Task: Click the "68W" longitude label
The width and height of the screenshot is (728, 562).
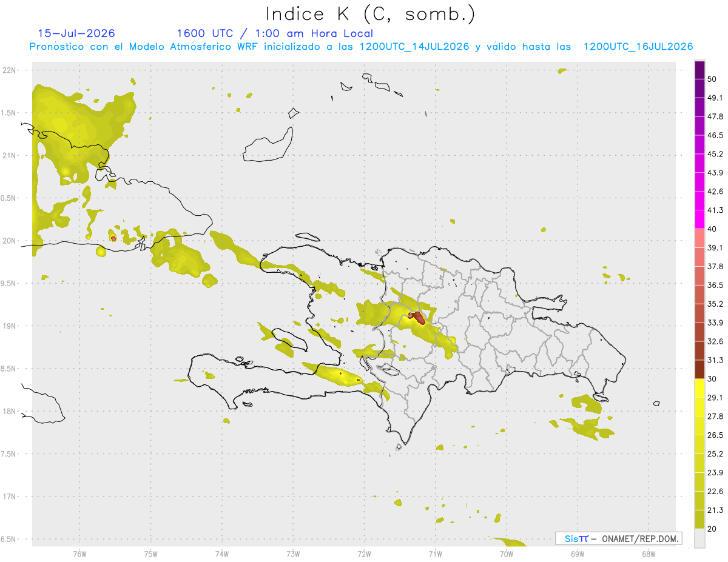Action: (649, 554)
